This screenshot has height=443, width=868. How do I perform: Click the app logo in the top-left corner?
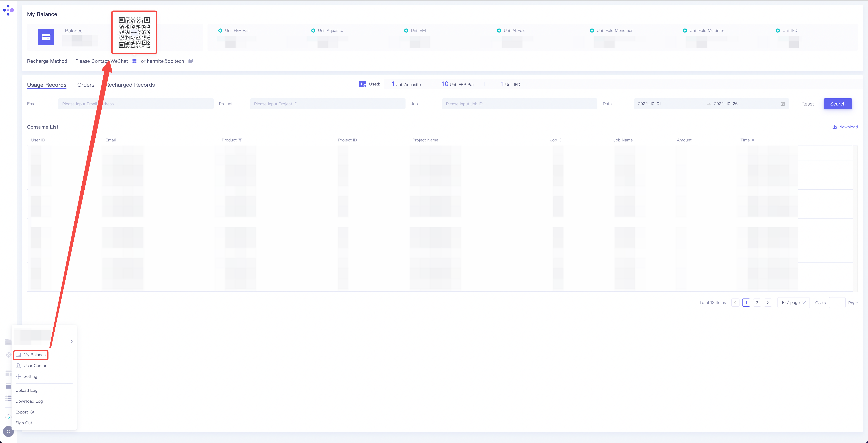point(8,10)
